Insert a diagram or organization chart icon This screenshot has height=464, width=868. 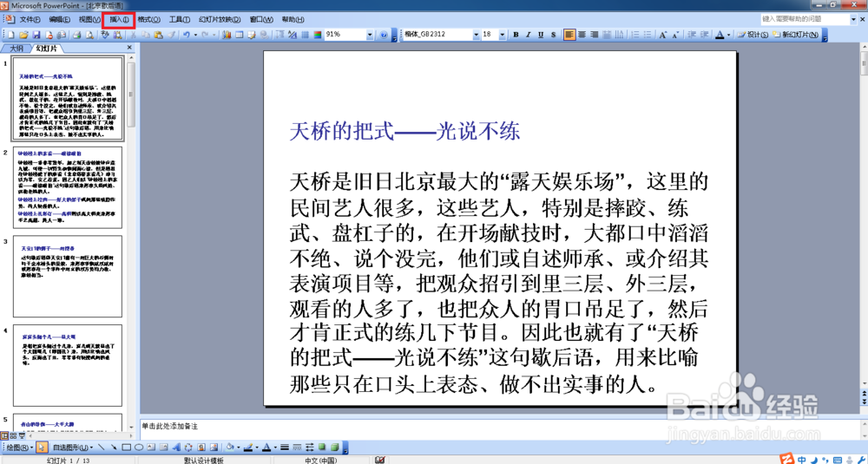point(188,447)
